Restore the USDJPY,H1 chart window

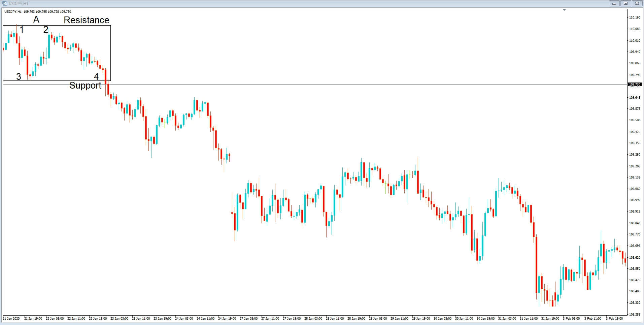click(625, 3)
